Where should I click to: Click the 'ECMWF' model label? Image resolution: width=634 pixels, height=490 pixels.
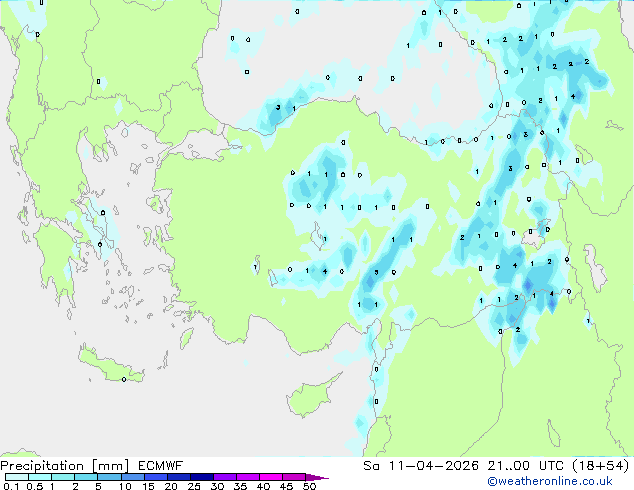[160, 466]
